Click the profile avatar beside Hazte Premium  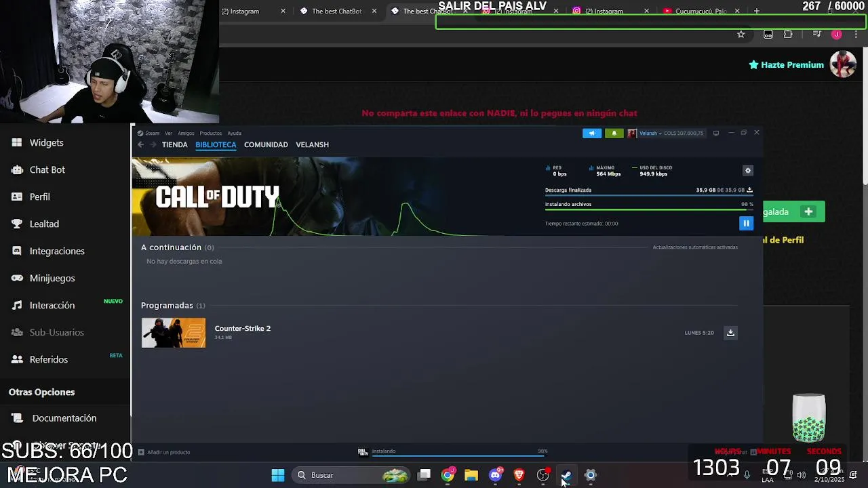[843, 64]
